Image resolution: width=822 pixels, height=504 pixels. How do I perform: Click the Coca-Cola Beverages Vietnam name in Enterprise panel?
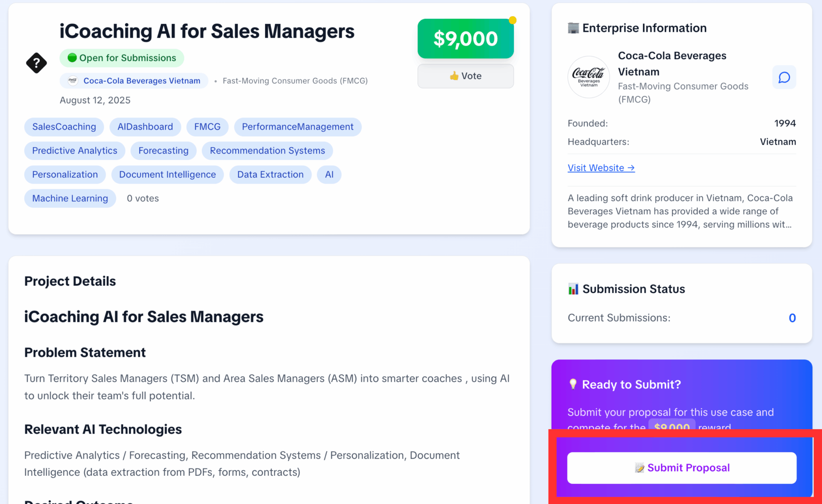(x=672, y=64)
